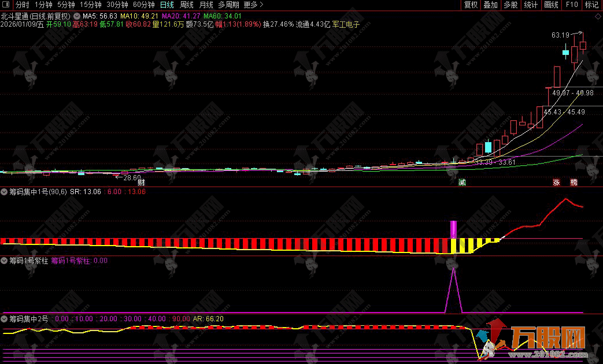
Task: Click the top-left red chart menu icon
Action: pyautogui.click(x=5, y=5)
